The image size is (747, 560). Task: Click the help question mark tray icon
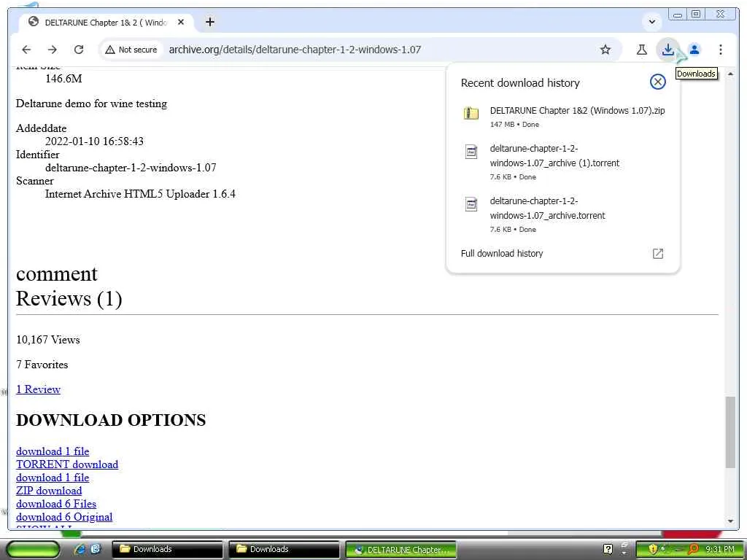(x=608, y=549)
